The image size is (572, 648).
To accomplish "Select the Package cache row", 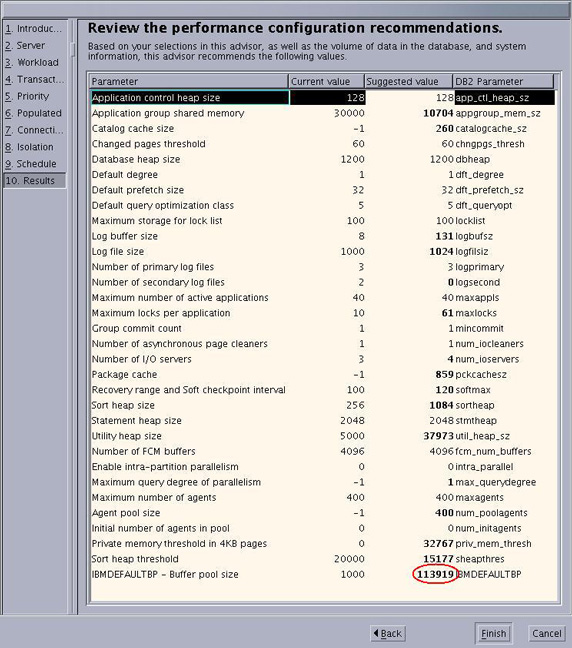I will coord(323,374).
